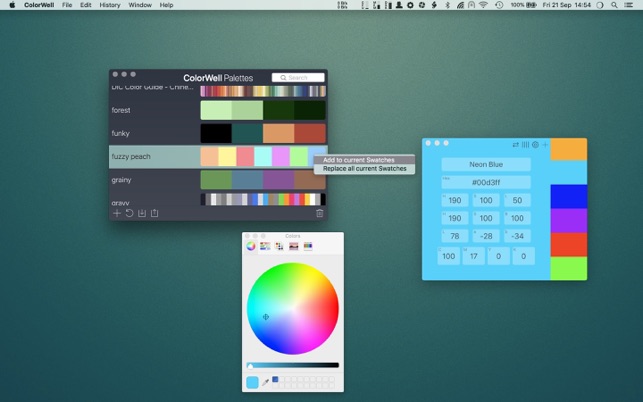
Task: Switch to Color Wheel tab in Colors
Action: click(x=251, y=246)
